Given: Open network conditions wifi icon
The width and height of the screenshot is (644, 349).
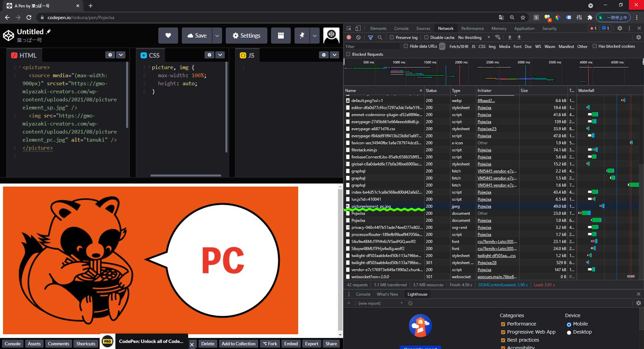Looking at the screenshot, I should [498, 37].
